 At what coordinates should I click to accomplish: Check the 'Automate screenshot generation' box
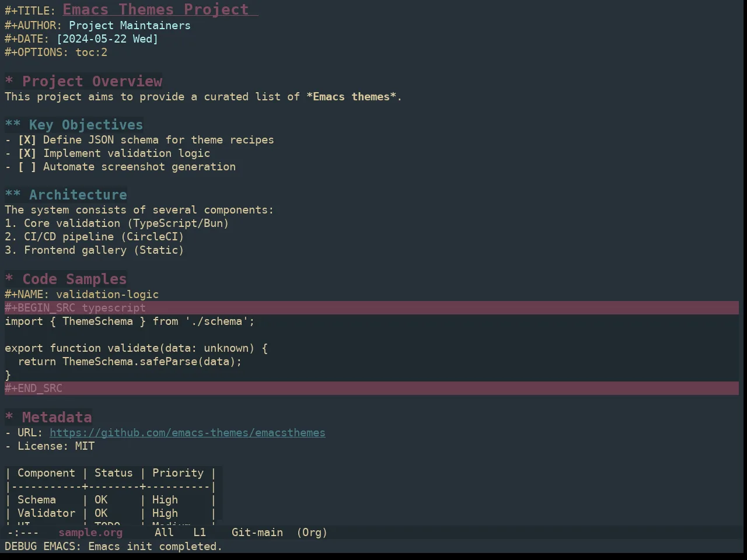27,167
